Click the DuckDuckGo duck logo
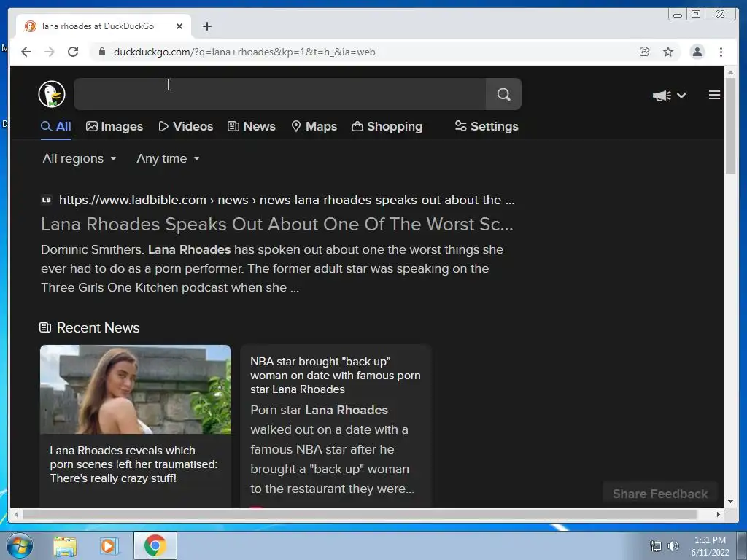 point(52,94)
